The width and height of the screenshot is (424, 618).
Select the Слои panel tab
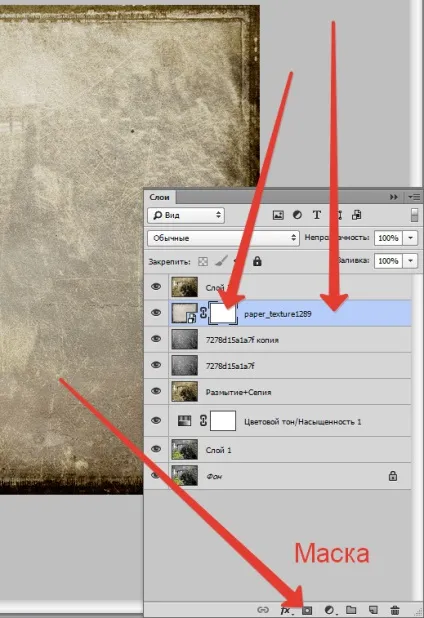pyautogui.click(x=159, y=197)
